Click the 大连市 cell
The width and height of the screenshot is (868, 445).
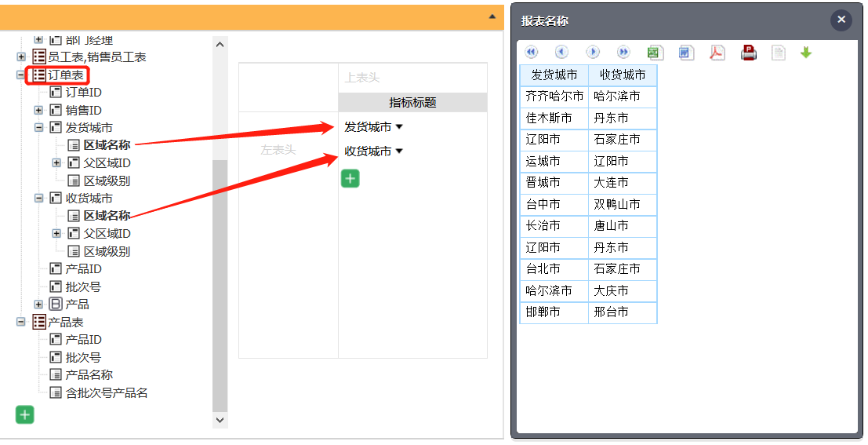click(x=623, y=183)
